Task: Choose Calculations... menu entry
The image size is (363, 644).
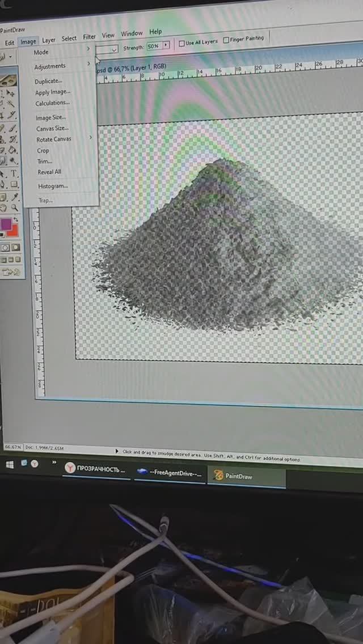Action: (53, 103)
